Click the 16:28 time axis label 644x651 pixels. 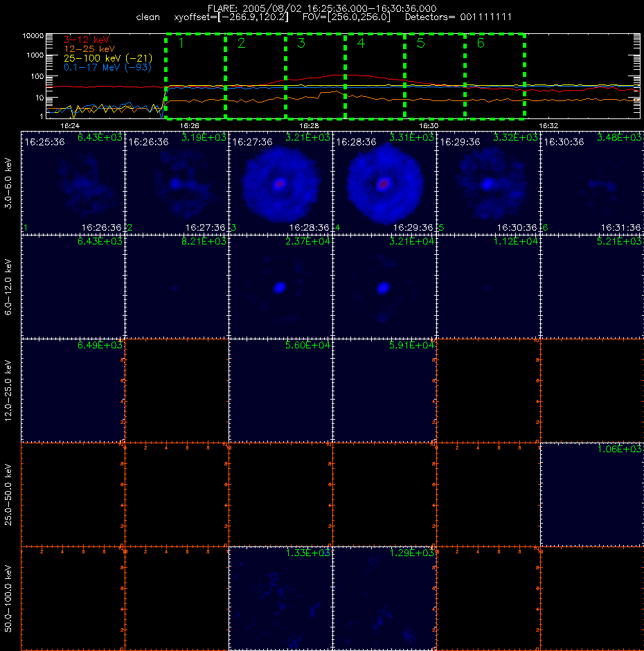309,125
